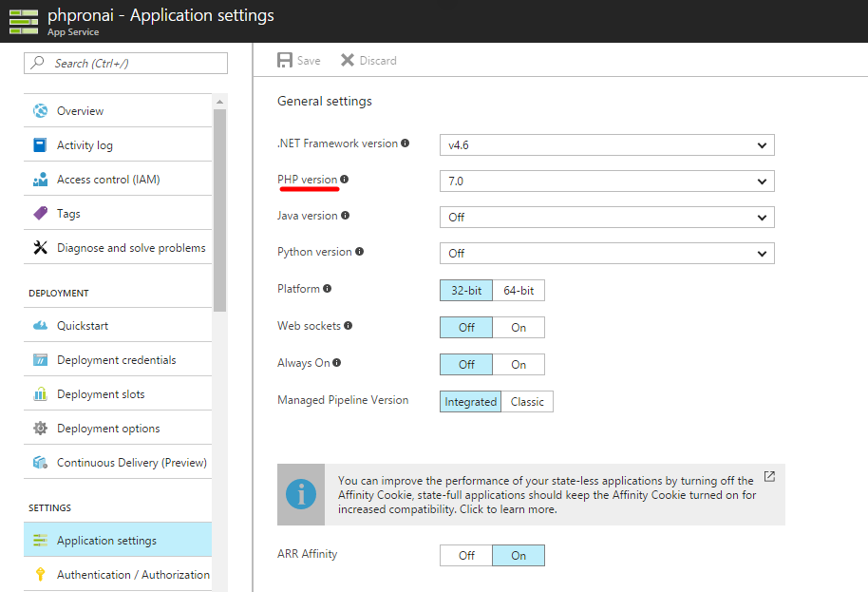The height and width of the screenshot is (592, 868).
Task: Click the Web sockets info icon
Action: (x=348, y=326)
